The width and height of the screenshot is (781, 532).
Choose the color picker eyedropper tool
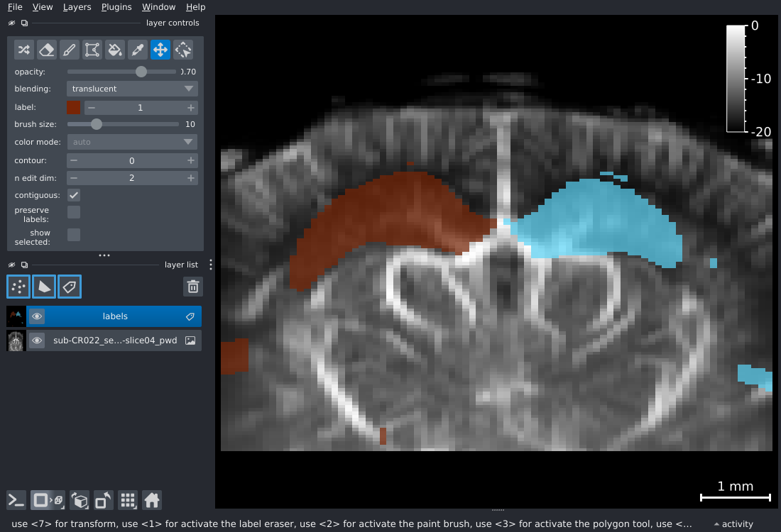(138, 50)
